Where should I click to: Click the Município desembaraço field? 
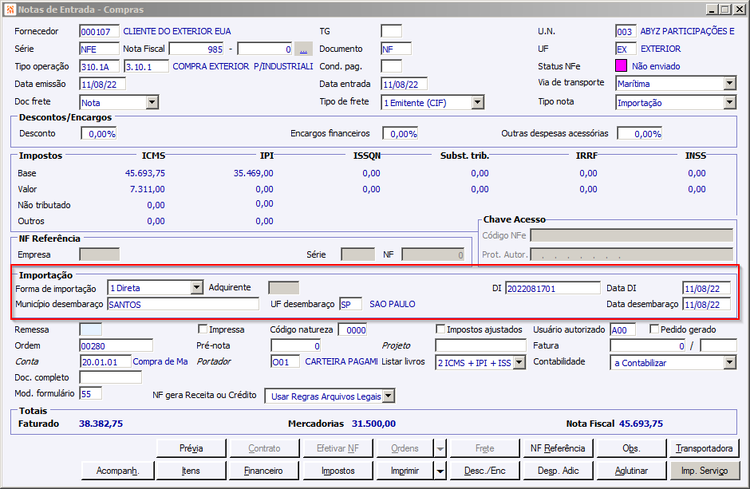click(182, 304)
